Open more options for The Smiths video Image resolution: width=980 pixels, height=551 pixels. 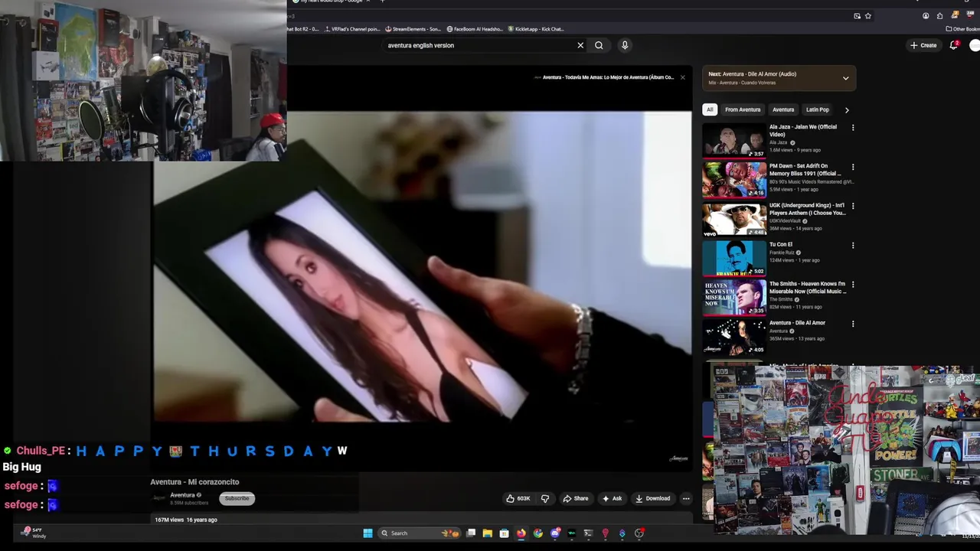tap(853, 285)
